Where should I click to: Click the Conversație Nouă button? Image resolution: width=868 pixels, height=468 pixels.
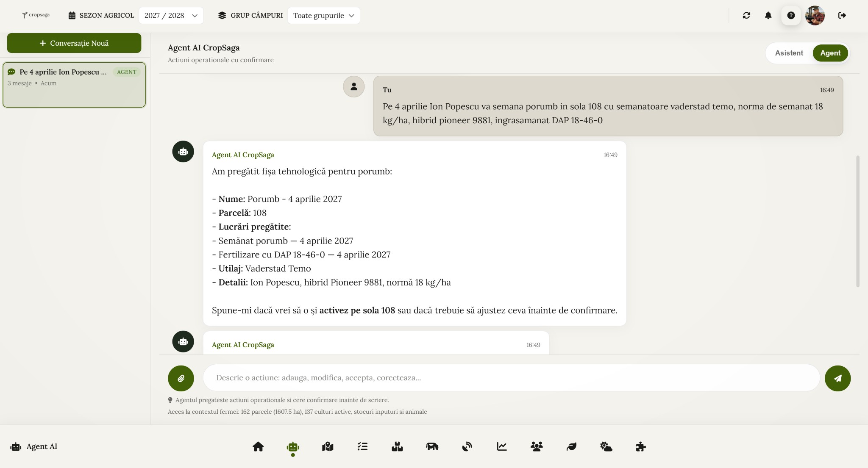tap(74, 43)
